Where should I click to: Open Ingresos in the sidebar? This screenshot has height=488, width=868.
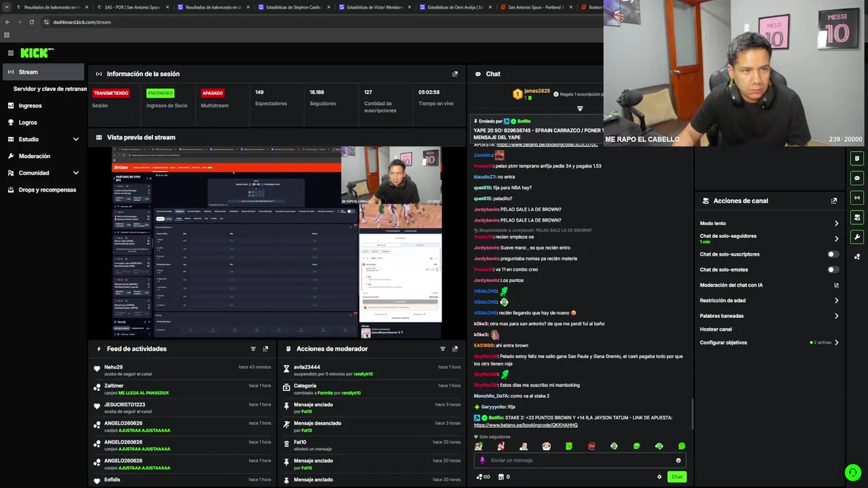coord(30,106)
